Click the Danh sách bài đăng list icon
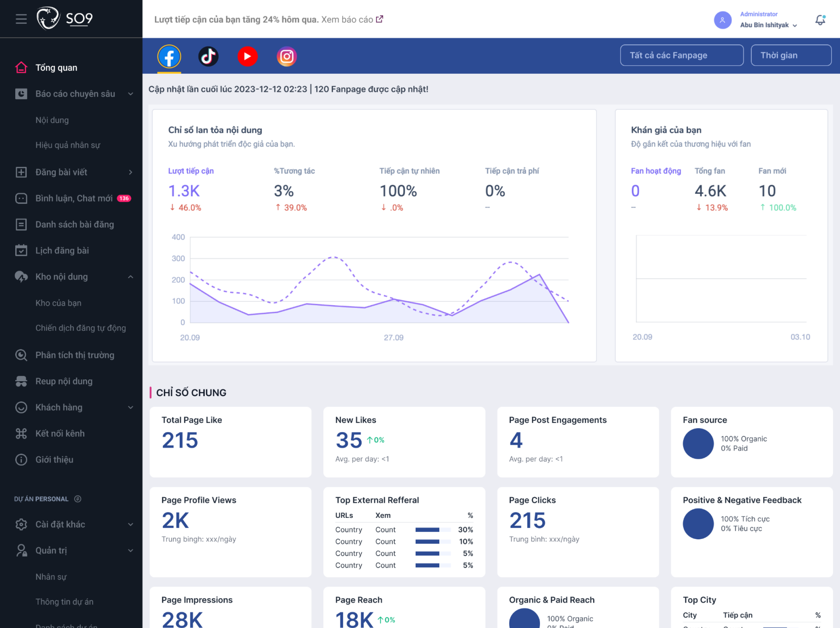 point(21,225)
